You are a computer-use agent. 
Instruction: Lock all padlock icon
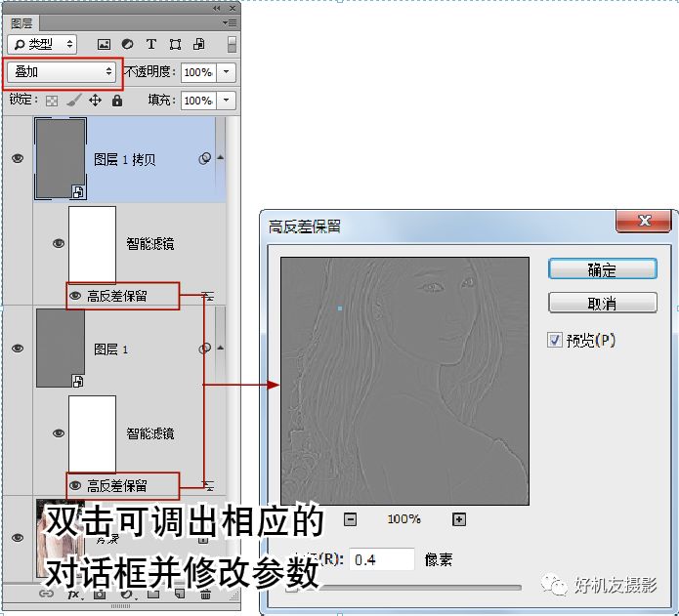[117, 101]
